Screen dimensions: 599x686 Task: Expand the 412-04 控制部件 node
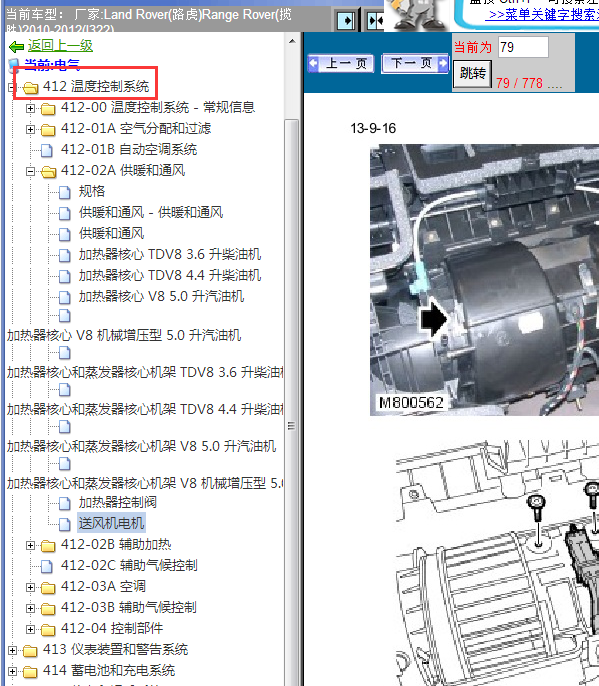coord(30,629)
